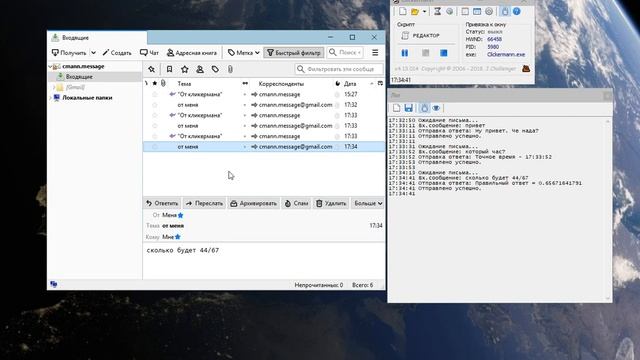
Task: Click the highlighted mouse icon in Clickermann toolbar
Action: (x=505, y=11)
